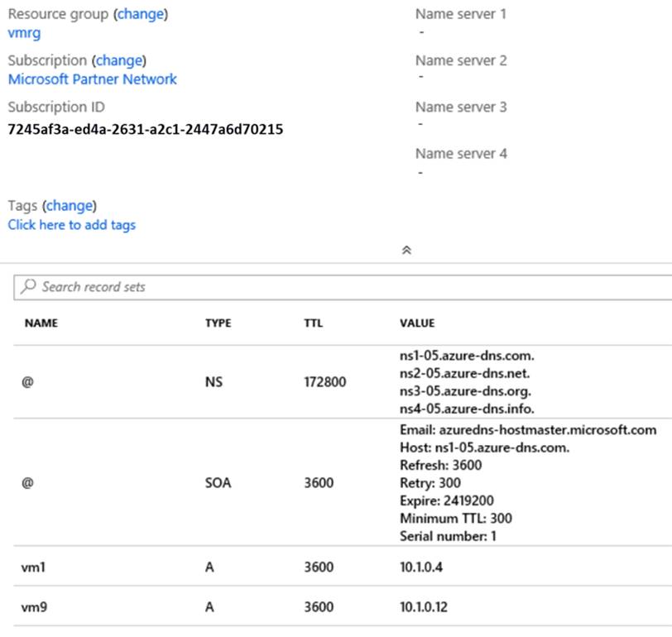Change the resource group

141,14
